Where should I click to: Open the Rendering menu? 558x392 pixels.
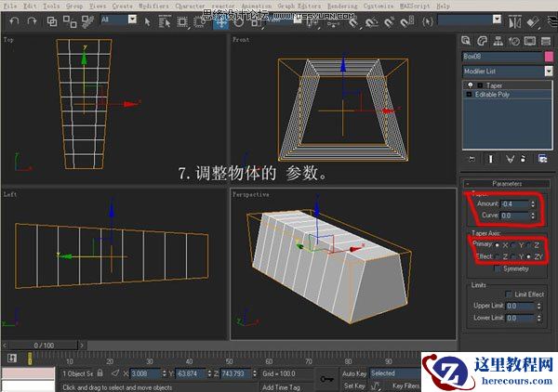click(342, 6)
